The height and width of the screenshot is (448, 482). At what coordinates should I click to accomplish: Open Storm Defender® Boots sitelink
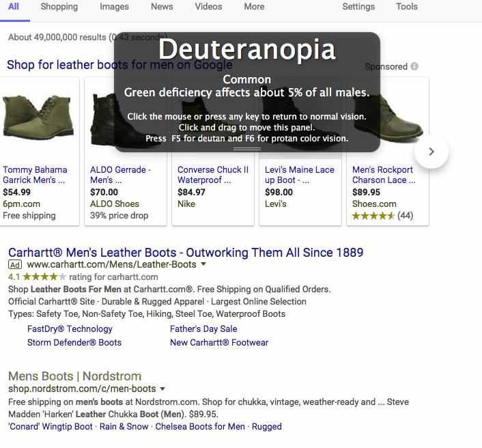pos(74,343)
